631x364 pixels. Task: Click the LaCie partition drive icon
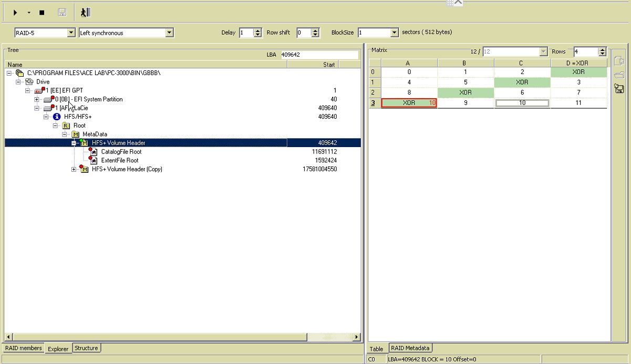point(49,108)
